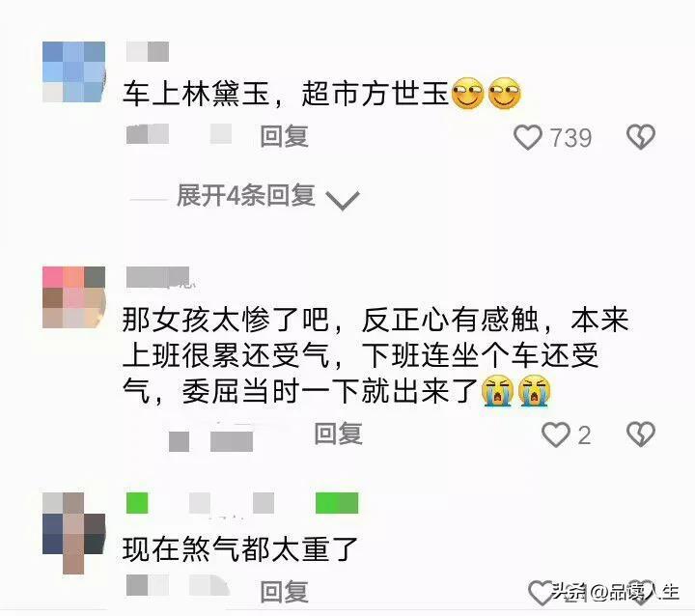The image size is (695, 616).
Task: Tap the 739 like count
Action: pos(570,138)
